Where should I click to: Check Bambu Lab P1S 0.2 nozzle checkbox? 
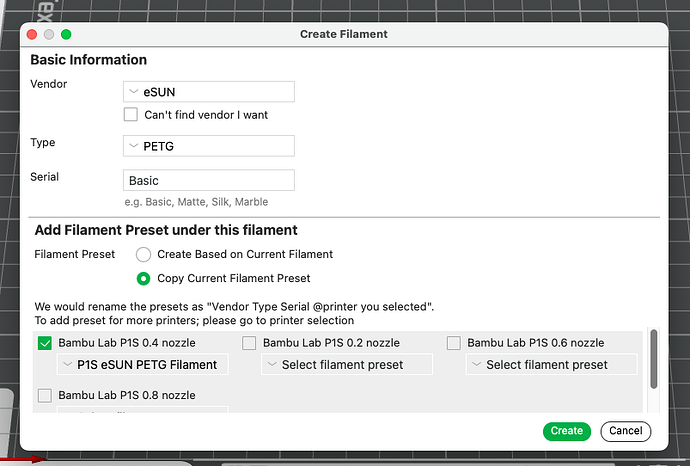click(249, 343)
